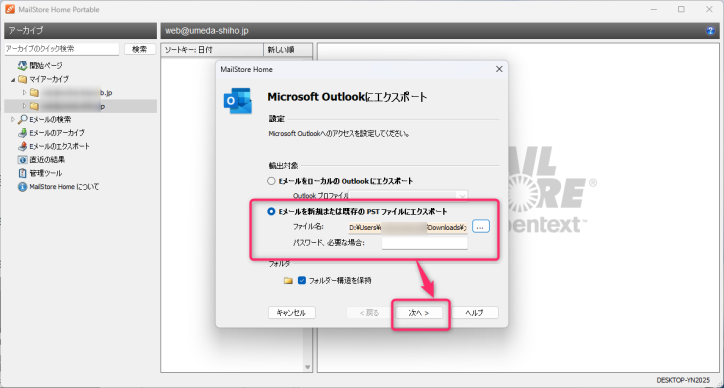Click the 新しい順 sort order header
The width and height of the screenshot is (724, 388).
pos(288,49)
